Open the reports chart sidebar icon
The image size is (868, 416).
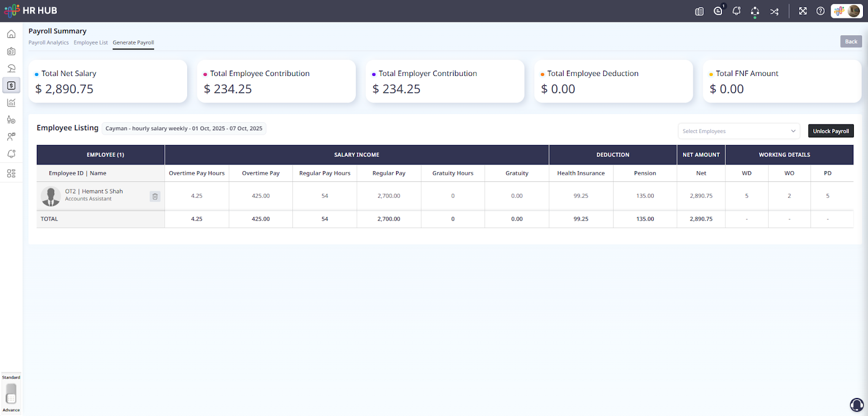11,103
